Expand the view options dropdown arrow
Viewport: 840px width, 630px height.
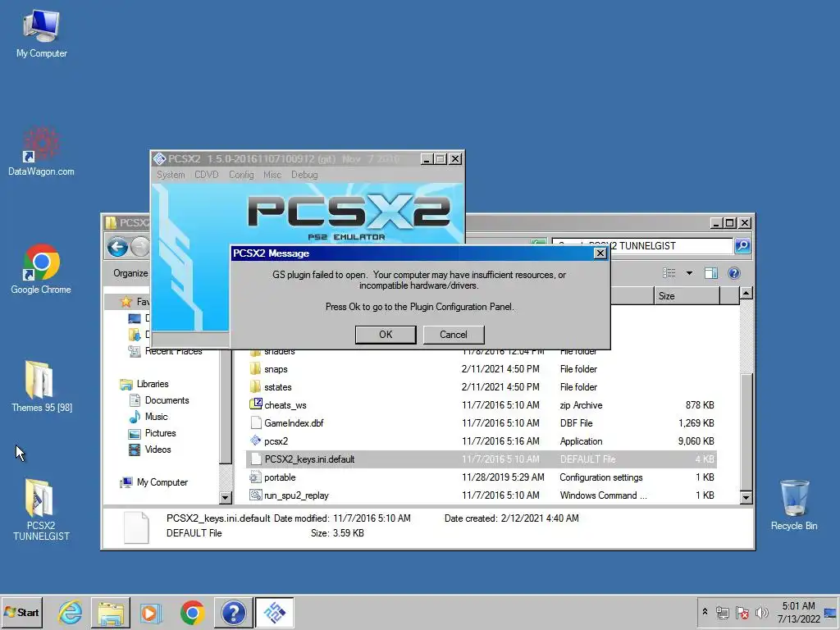[x=689, y=273]
